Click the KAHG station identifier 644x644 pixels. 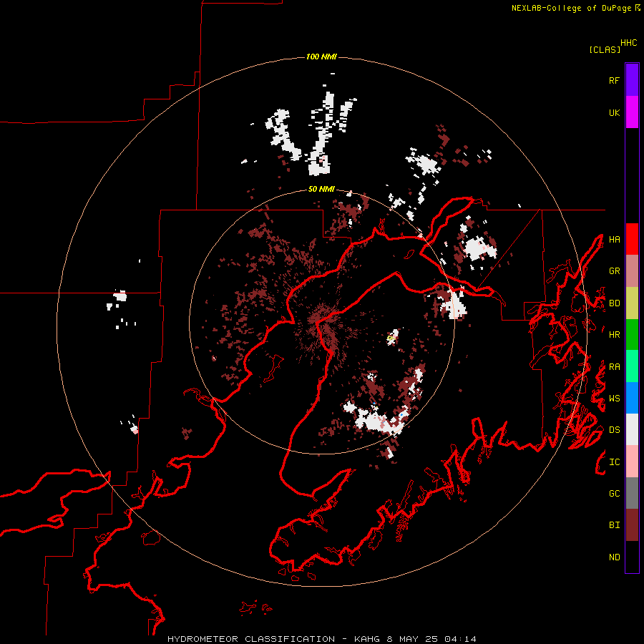click(367, 639)
